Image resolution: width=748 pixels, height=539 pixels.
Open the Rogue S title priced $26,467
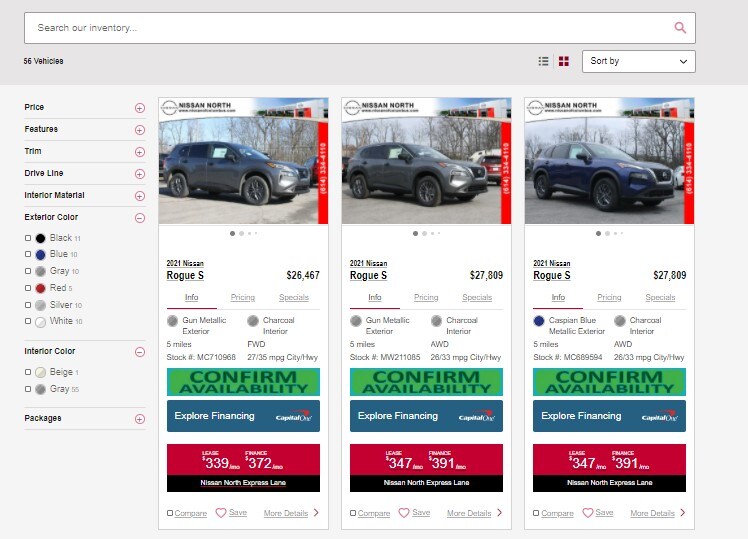coord(185,275)
